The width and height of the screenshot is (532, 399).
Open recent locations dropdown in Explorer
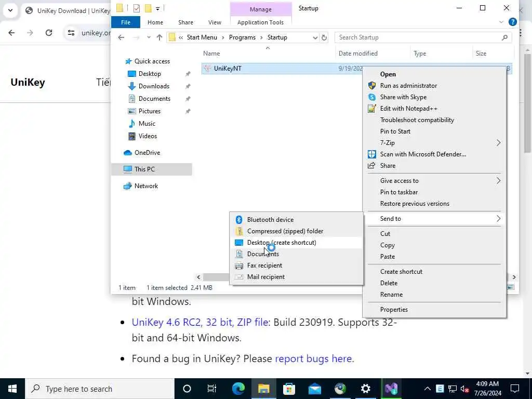tap(149, 37)
